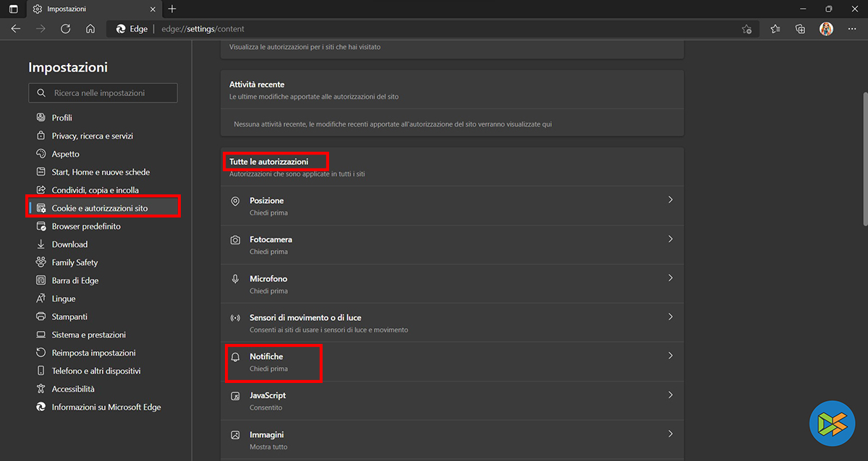Image resolution: width=868 pixels, height=461 pixels.
Task: Open the Favorites star list icon
Action: click(775, 29)
